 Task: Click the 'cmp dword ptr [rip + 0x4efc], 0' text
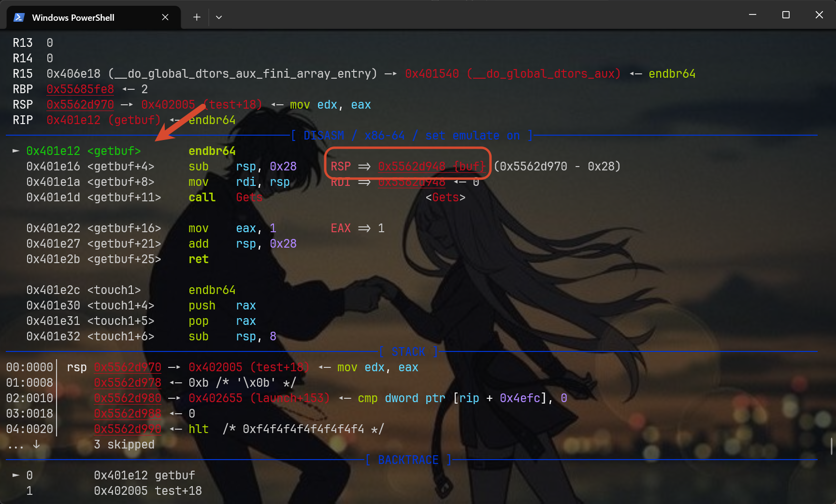[462, 398]
